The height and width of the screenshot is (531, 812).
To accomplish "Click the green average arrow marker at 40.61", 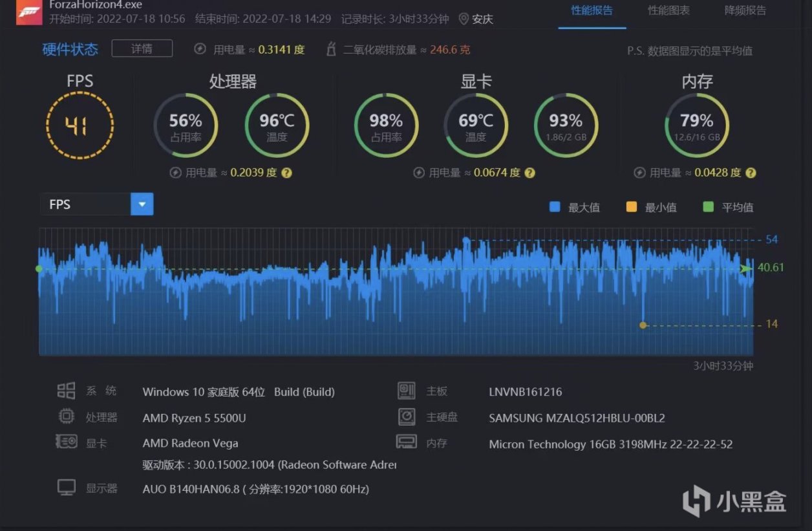I will click(747, 268).
